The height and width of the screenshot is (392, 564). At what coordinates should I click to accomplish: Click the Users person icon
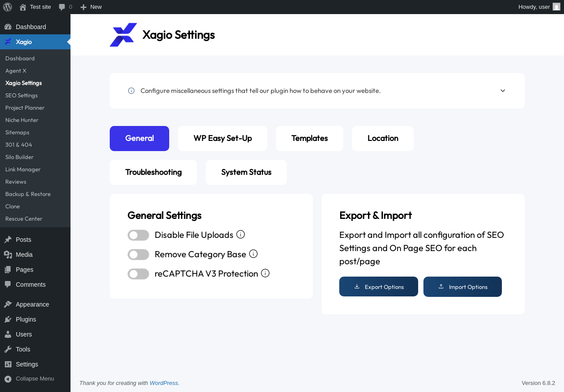coord(8,334)
